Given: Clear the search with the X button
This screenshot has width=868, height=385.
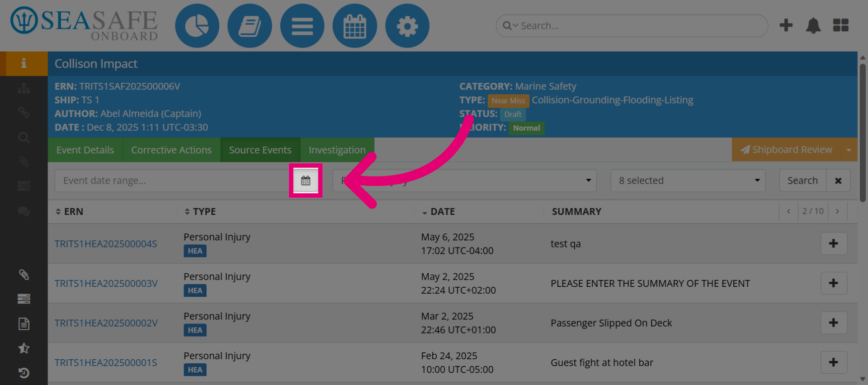Looking at the screenshot, I should tap(838, 181).
